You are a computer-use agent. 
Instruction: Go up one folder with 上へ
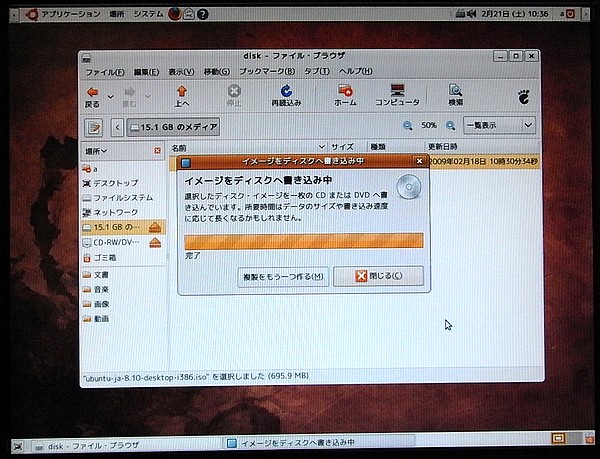click(181, 91)
